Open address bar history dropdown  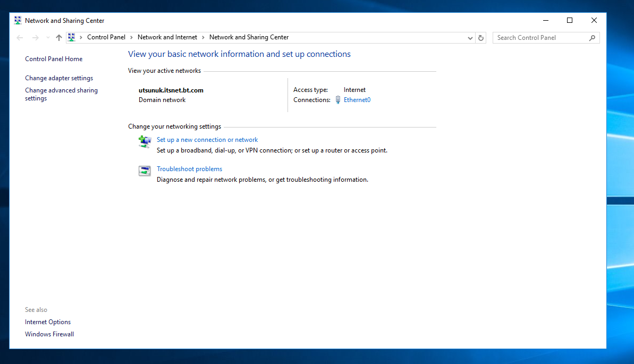(x=470, y=38)
